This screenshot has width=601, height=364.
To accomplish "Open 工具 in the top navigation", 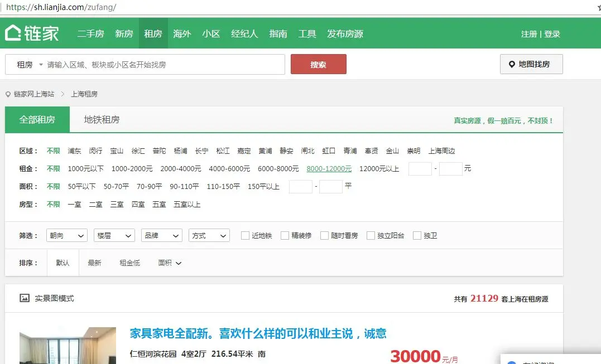I will coord(307,33).
